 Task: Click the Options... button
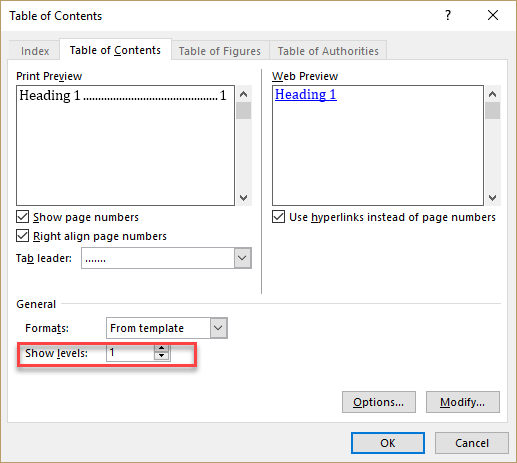coord(379,402)
